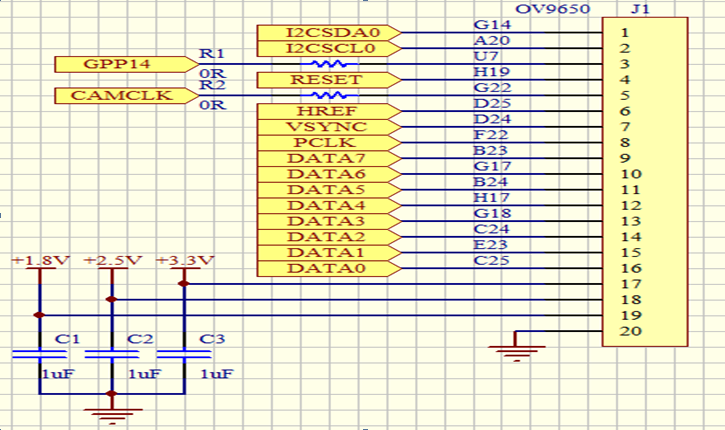Select the +2.5V power port
The height and width of the screenshot is (430, 725).
point(112,268)
